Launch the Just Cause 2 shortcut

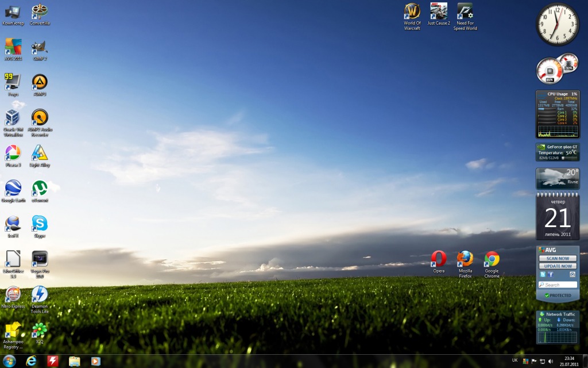[x=438, y=14]
